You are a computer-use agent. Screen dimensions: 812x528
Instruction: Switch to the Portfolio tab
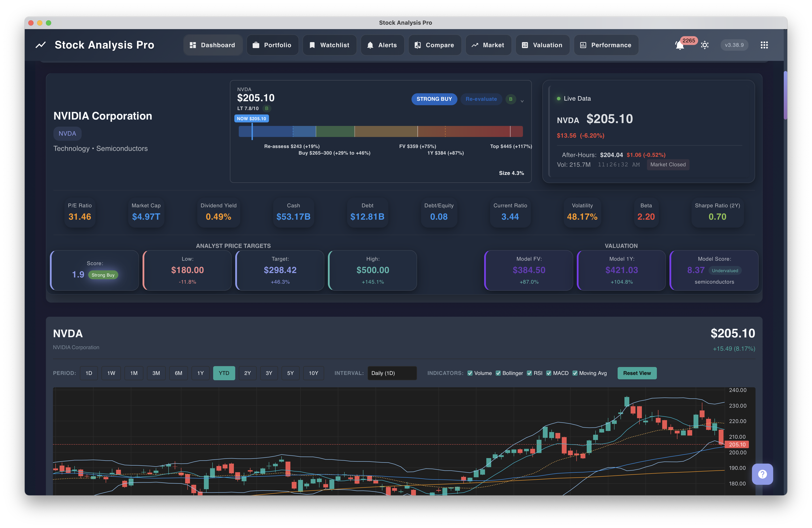pos(272,45)
